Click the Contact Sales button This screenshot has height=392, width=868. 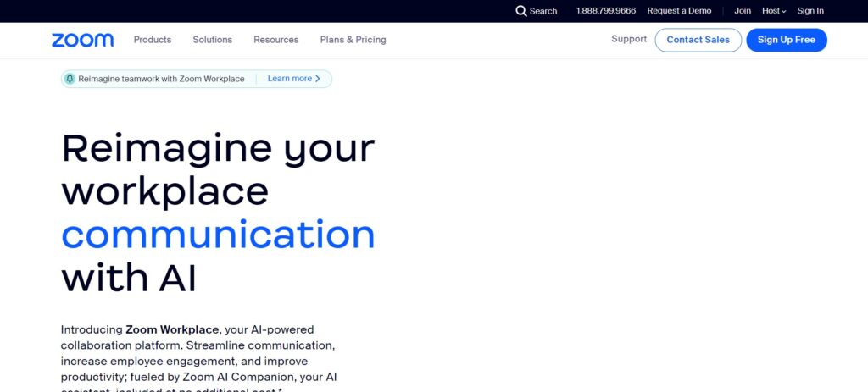coord(698,40)
